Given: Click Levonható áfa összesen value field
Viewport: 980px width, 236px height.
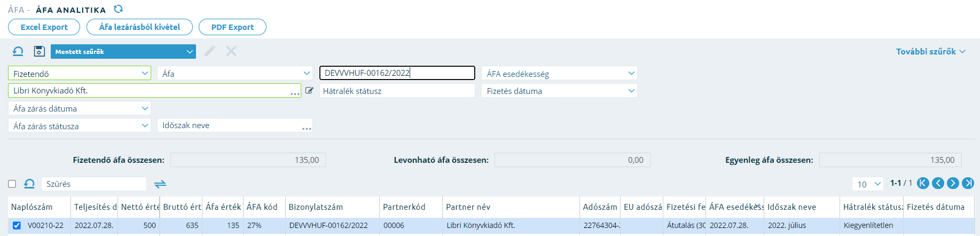Looking at the screenshot, I should [x=573, y=160].
